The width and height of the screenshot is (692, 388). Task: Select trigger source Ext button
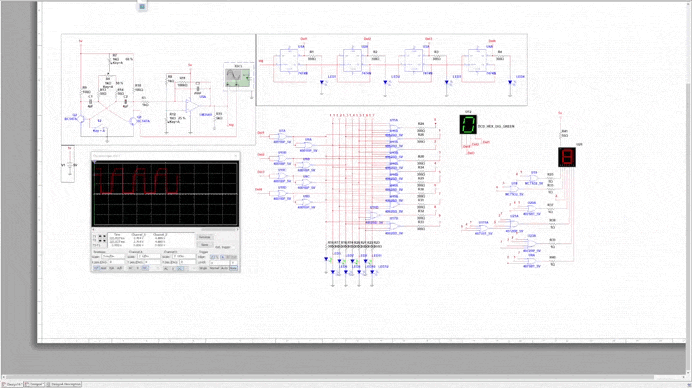coord(234,256)
